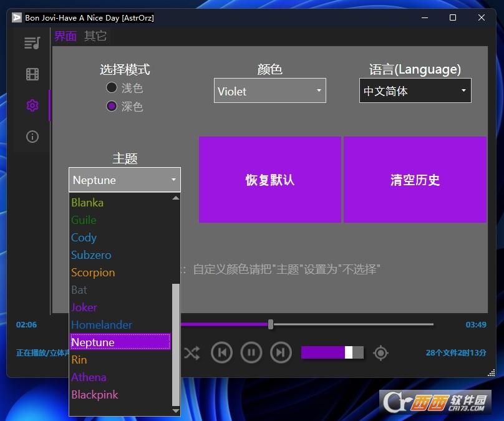
Task: Click the theme list scrollbar thumb
Action: 176,345
